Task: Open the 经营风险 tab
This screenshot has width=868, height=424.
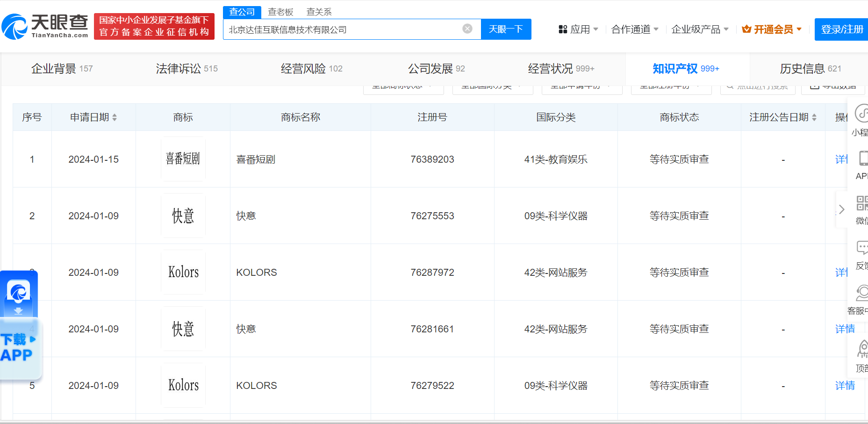Action: [312, 69]
